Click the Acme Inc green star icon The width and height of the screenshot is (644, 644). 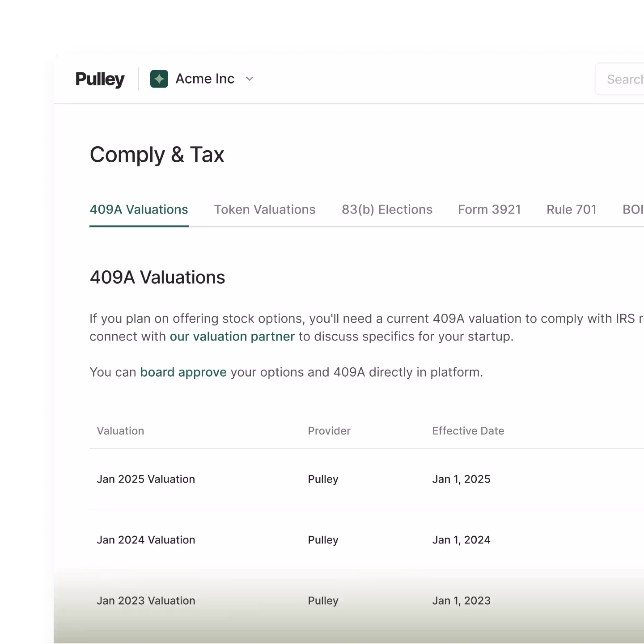pyautogui.click(x=159, y=79)
